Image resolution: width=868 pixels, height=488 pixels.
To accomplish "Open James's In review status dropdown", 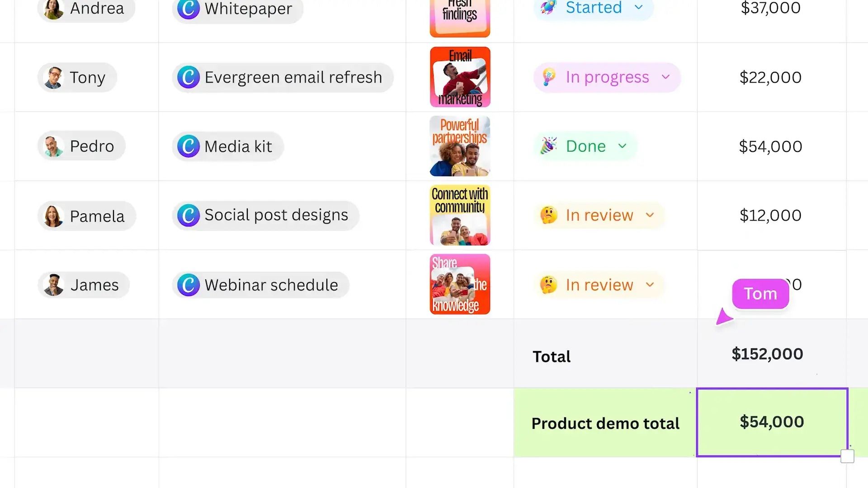I will (x=650, y=285).
